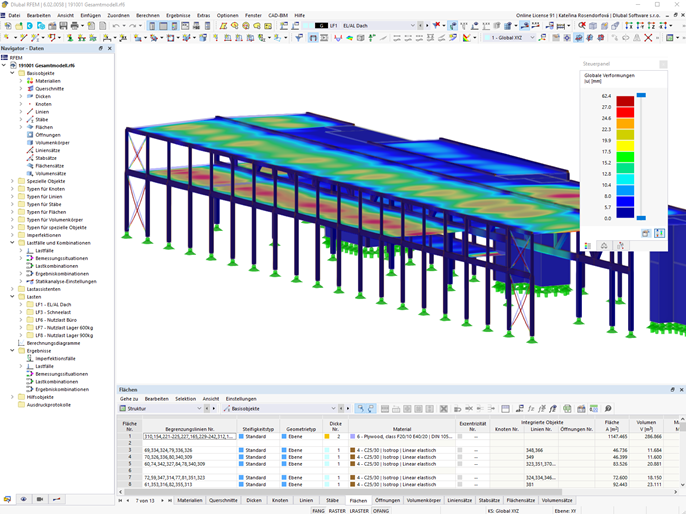Open the Struktur dropdown in table panel
Screen dimensions: 686x514
tap(199, 409)
